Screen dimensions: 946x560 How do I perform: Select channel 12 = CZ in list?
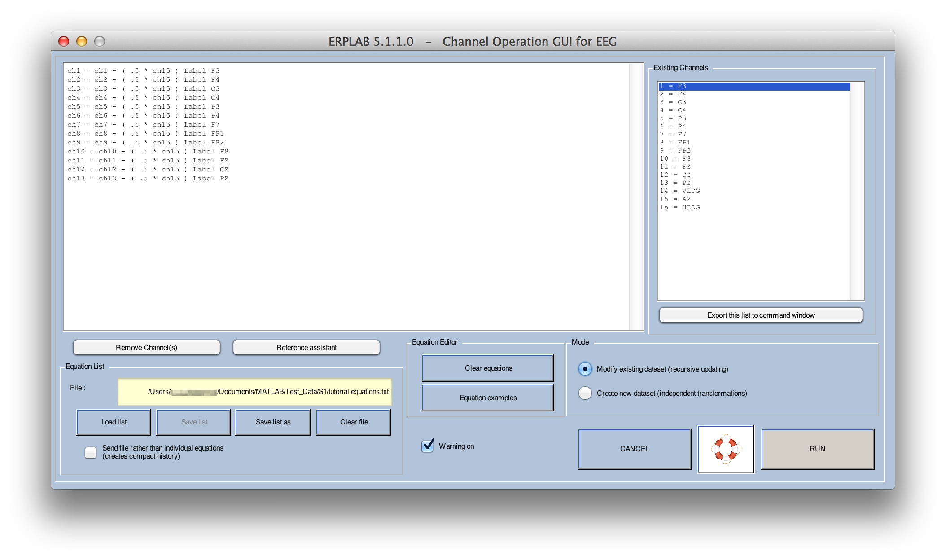pos(754,175)
